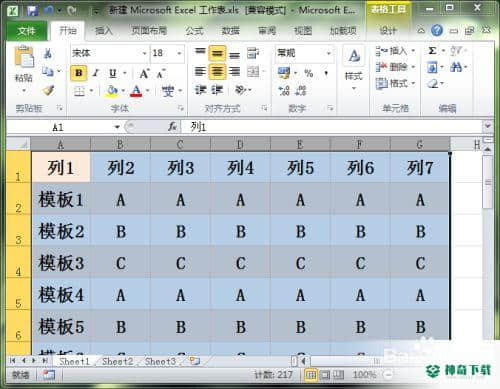Decrease font size with the small A
Viewport: 500px width, 389px height.
pyautogui.click(x=161, y=74)
